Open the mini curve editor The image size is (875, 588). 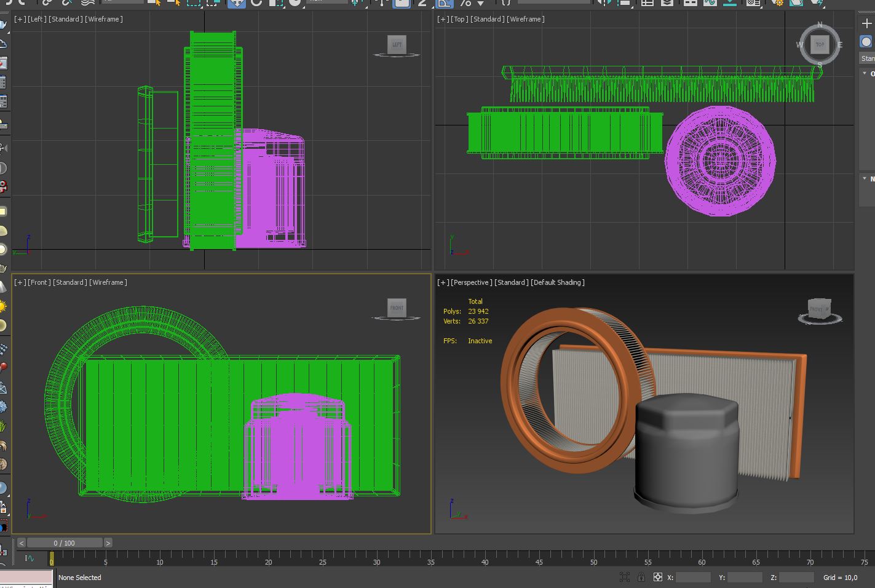[29, 558]
